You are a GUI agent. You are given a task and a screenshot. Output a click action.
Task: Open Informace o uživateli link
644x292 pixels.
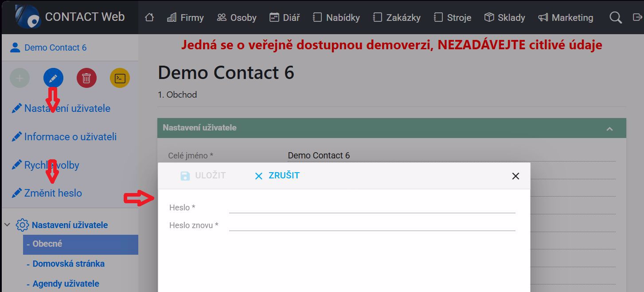(x=64, y=137)
